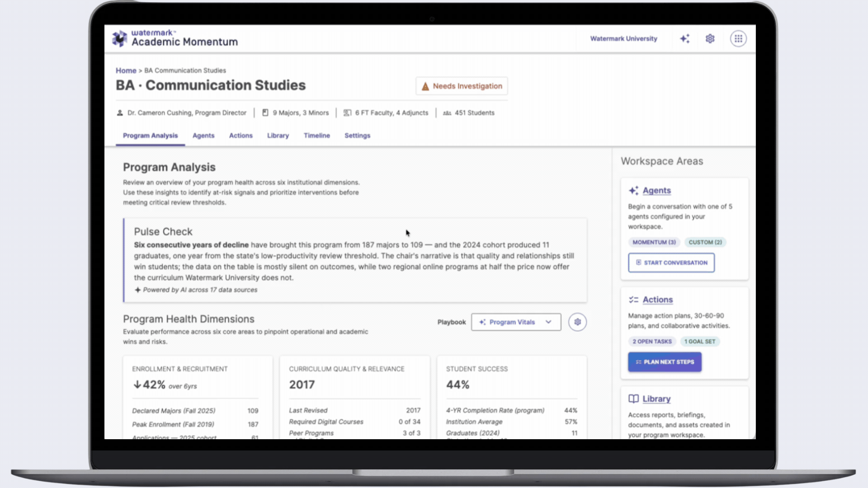This screenshot has height=488, width=868.
Task: Click the 451 Students text
Action: (474, 113)
